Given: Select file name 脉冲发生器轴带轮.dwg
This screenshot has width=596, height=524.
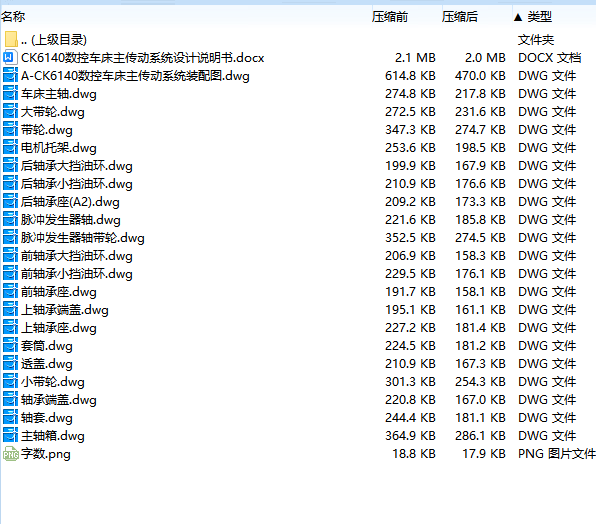Looking at the screenshot, I should point(83,238).
